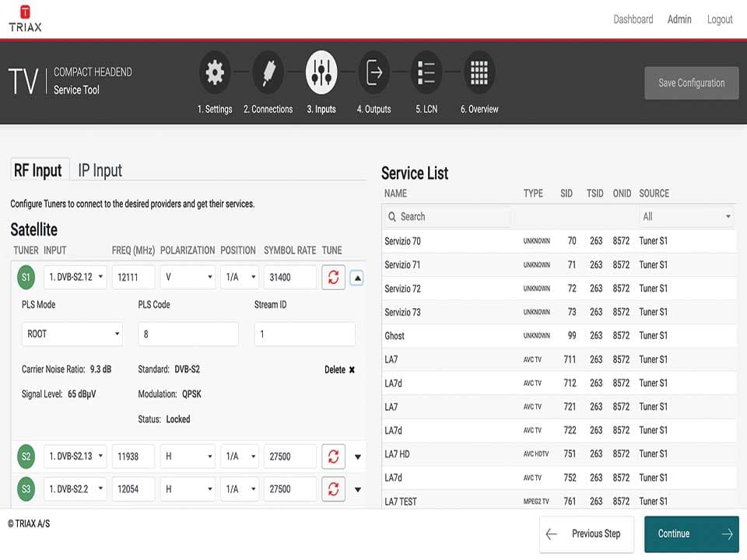Click the TRIAX logo
The width and height of the screenshot is (747, 560).
point(25,19)
